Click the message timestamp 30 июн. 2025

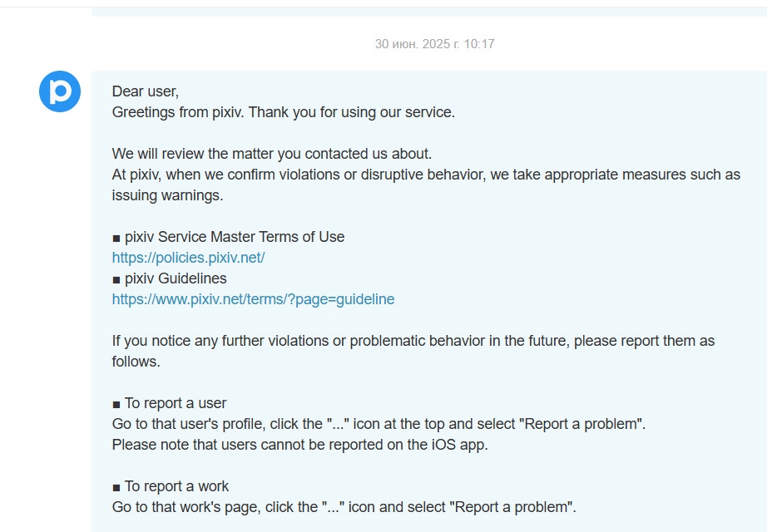click(x=434, y=43)
